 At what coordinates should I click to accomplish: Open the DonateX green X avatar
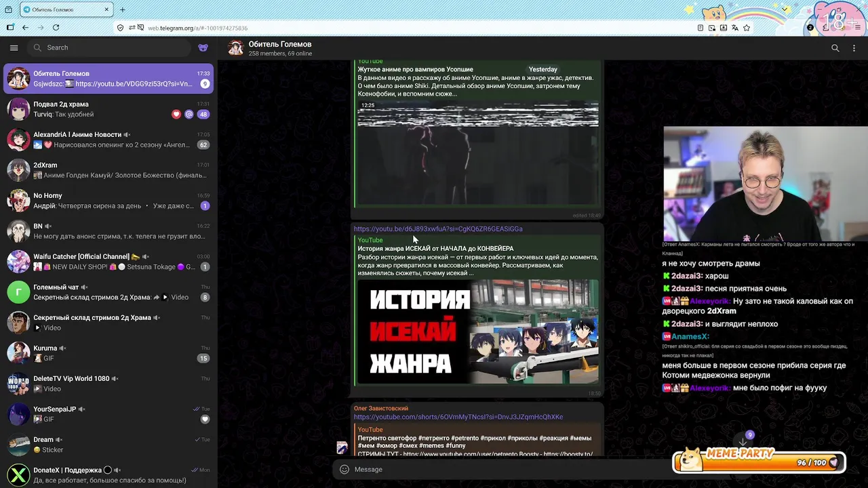[x=18, y=475]
